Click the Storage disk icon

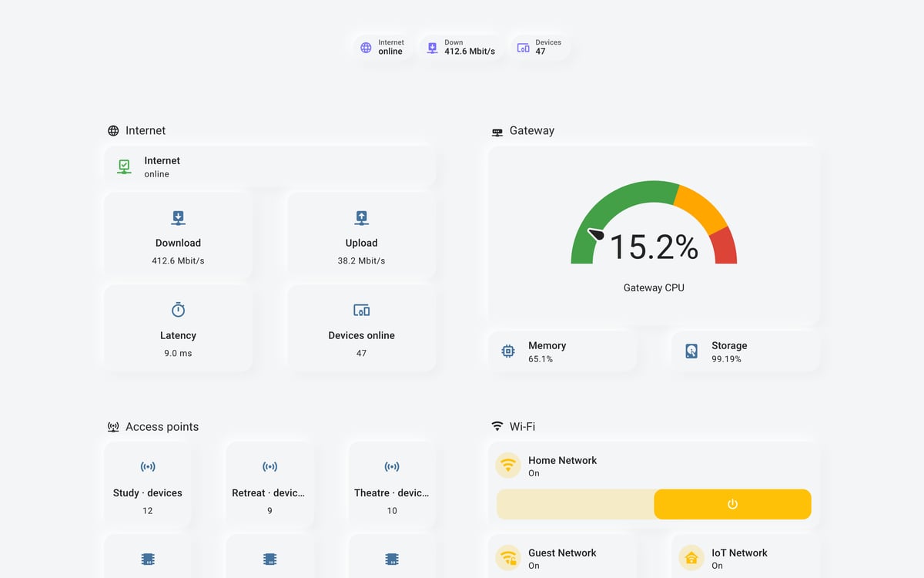click(x=691, y=351)
